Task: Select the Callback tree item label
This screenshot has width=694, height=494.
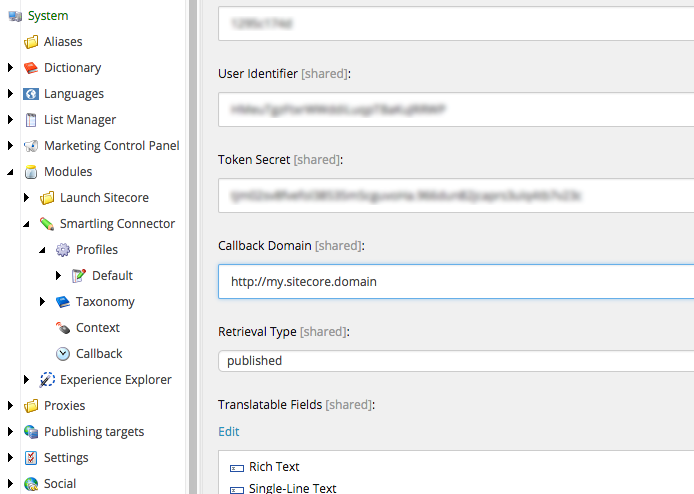Action: pos(99,354)
